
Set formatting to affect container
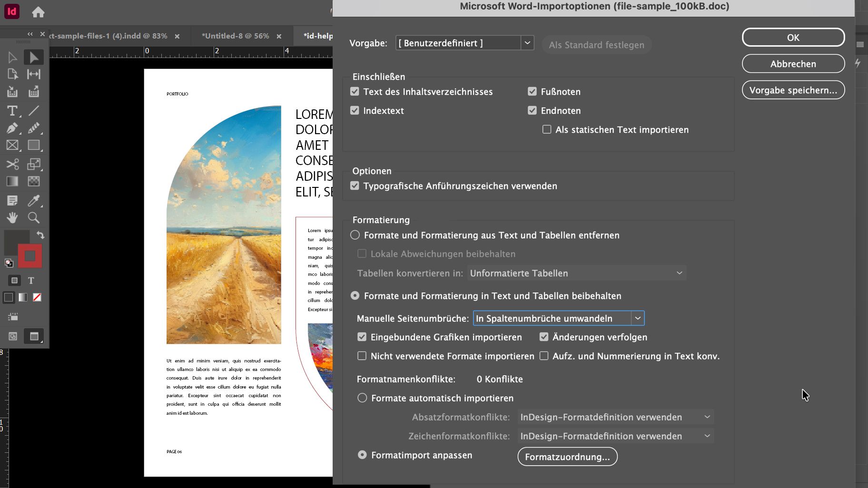[14, 281]
